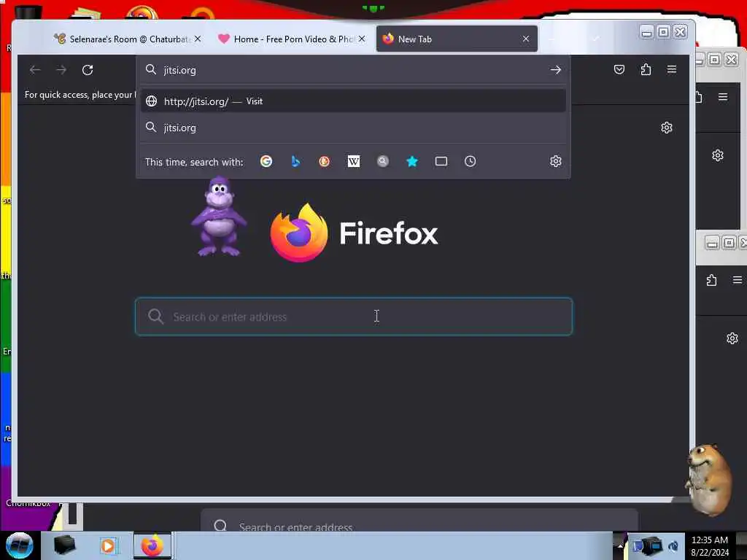This screenshot has width=747, height=560.
Task: Open the black folder taskbar icon
Action: pos(64,545)
